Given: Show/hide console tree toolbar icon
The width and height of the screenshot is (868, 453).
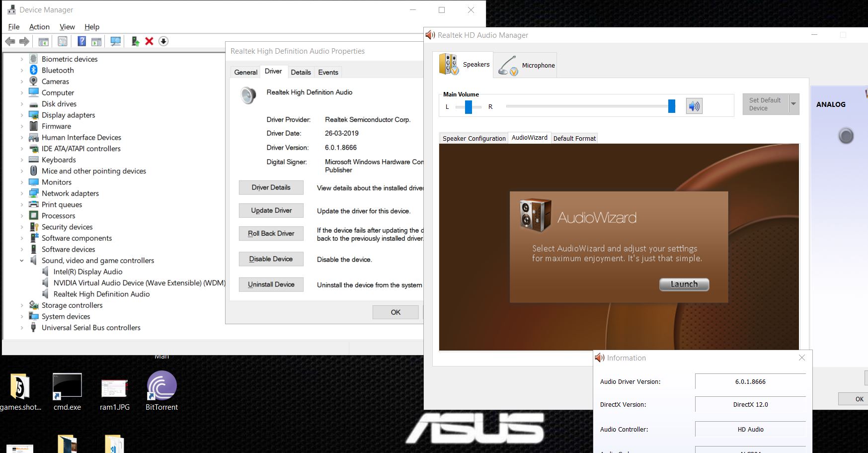Looking at the screenshot, I should 44,41.
